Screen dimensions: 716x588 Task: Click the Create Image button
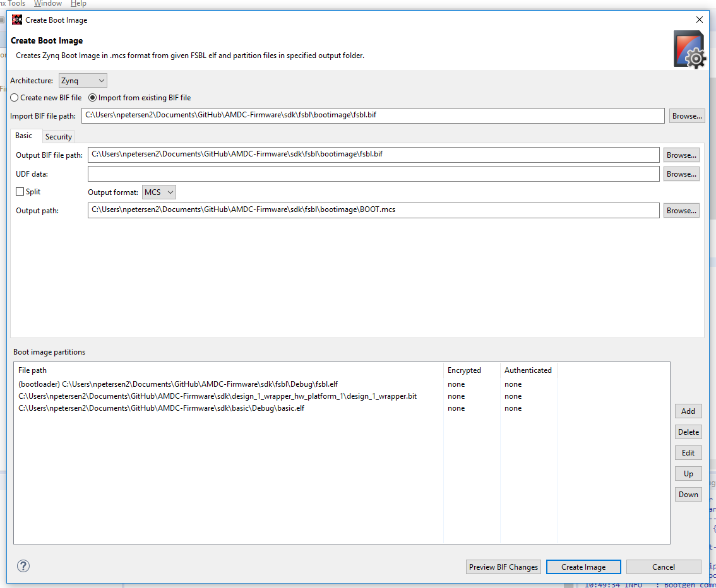coord(583,567)
